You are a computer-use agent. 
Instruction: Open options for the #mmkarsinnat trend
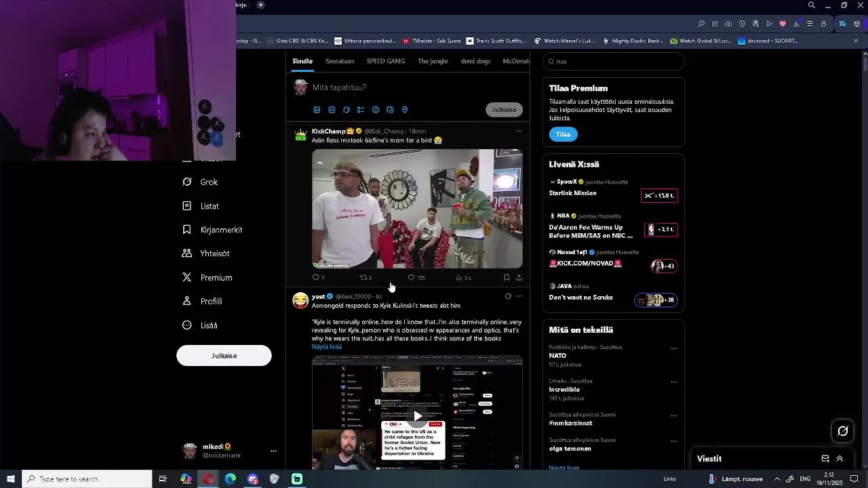pos(673,415)
